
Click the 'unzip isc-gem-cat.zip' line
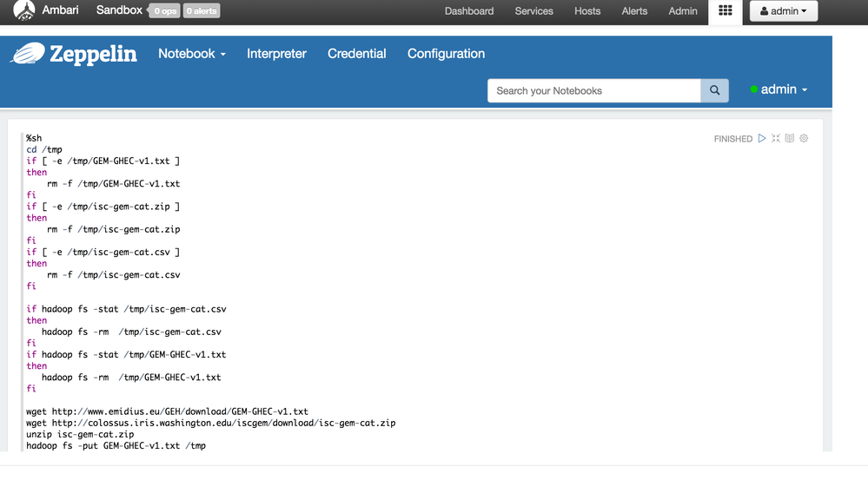(80, 434)
